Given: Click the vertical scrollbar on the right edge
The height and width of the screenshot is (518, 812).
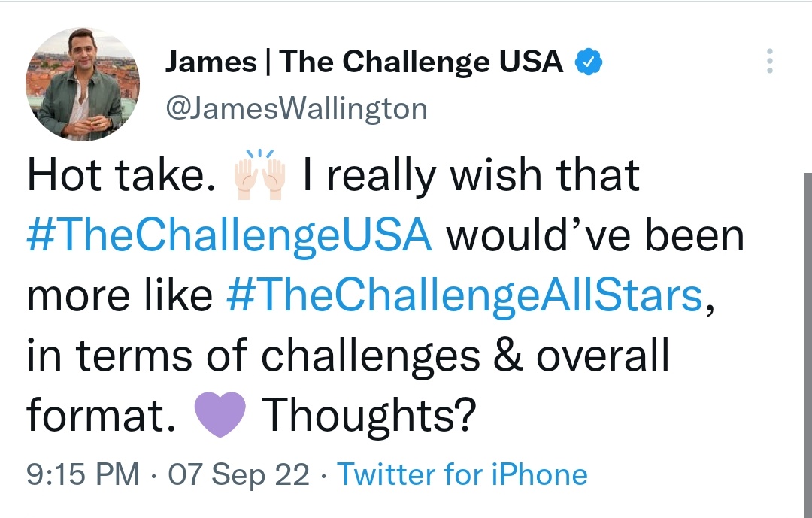Looking at the screenshot, I should 807,345.
